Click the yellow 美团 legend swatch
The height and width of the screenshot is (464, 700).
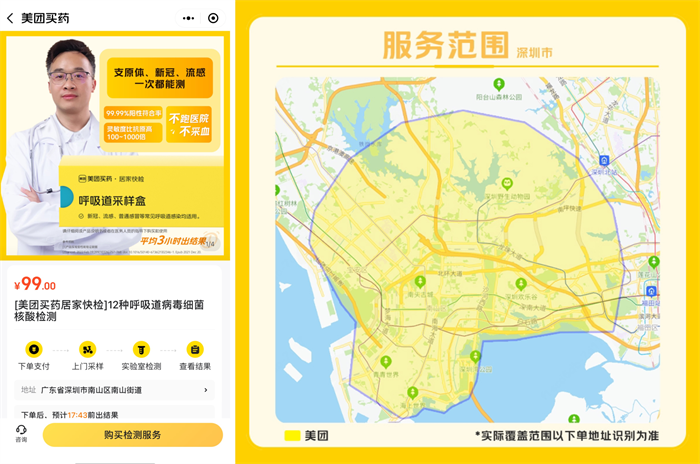(x=292, y=436)
